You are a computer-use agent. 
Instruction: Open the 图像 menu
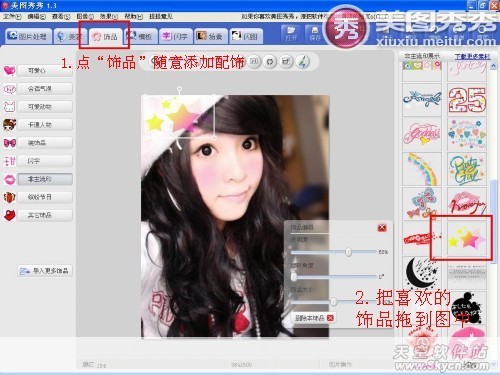[x=85, y=16]
